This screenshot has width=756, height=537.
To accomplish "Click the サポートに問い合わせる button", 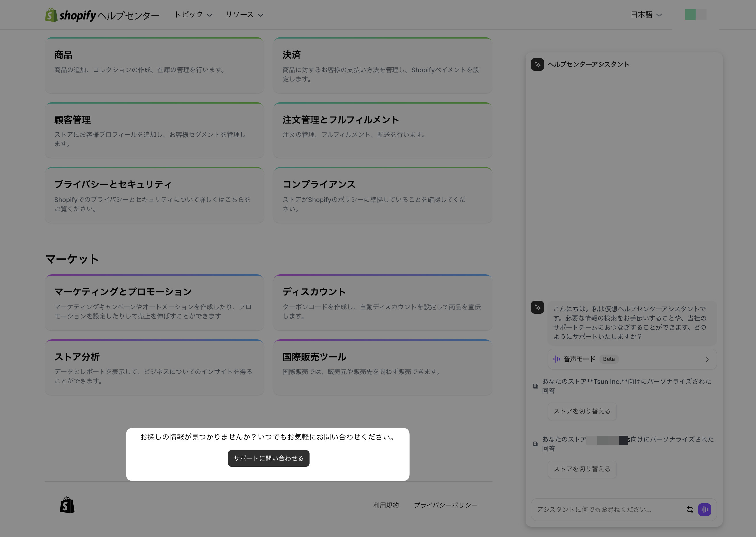I will 268,458.
